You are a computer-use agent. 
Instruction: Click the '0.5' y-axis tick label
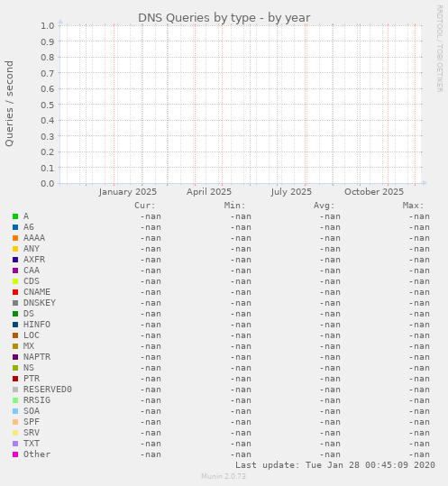tap(48, 105)
